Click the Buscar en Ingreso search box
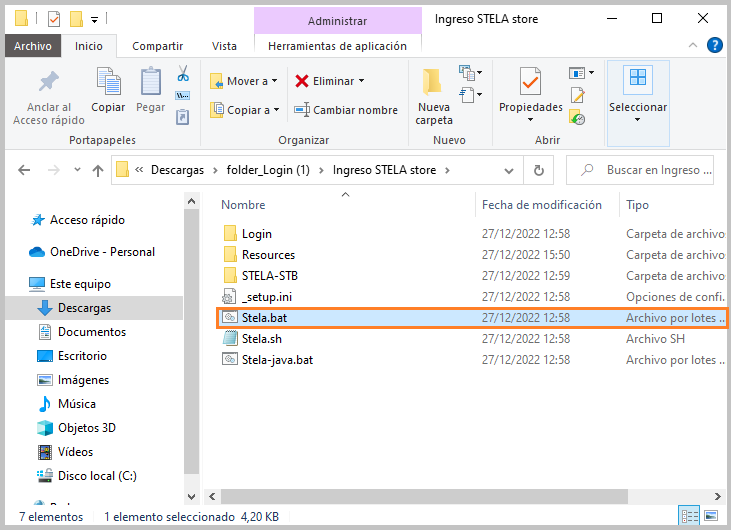The image size is (731, 530). point(640,170)
